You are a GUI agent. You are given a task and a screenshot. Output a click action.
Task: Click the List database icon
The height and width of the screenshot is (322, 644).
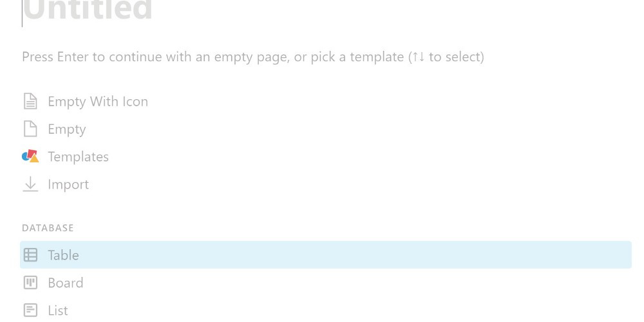[30, 310]
